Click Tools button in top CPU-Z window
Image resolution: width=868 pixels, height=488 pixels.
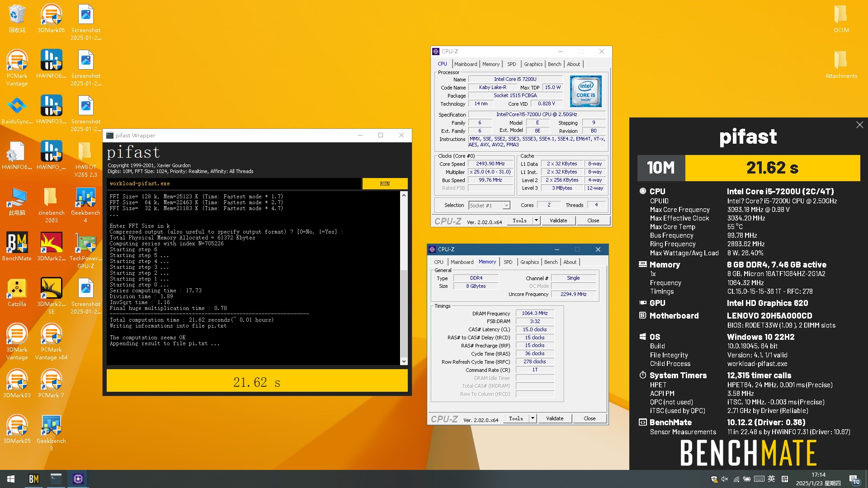click(x=519, y=221)
